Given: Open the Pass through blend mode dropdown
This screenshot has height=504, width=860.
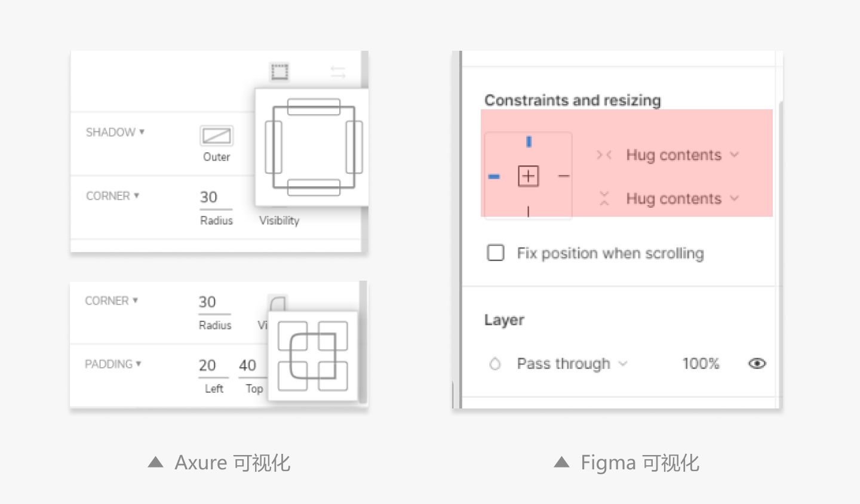Looking at the screenshot, I should [572, 364].
